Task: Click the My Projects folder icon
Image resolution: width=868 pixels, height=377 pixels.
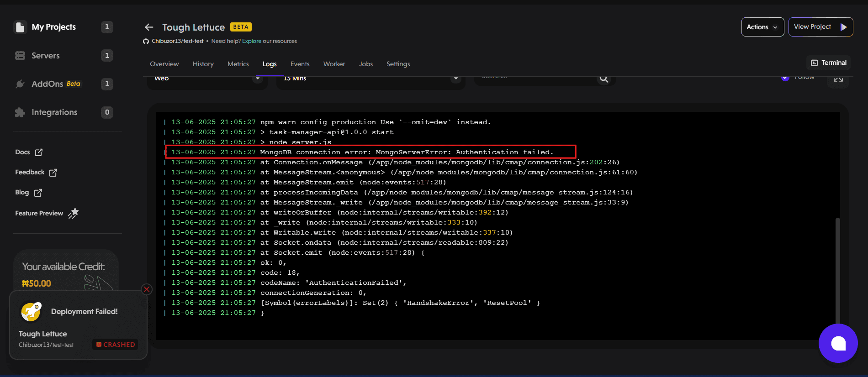Action: point(20,27)
